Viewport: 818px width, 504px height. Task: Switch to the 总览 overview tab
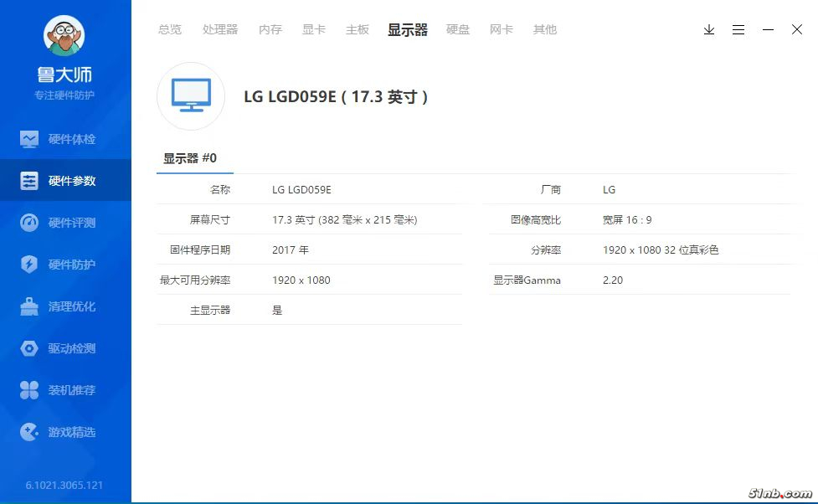170,29
